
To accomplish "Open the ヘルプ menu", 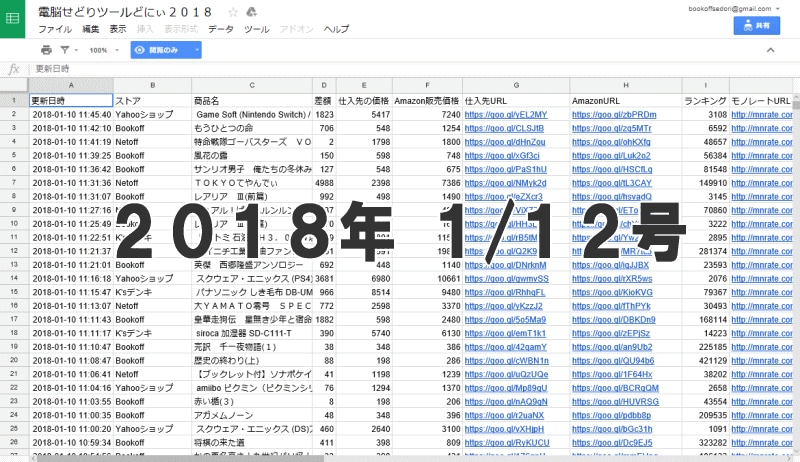I will [336, 29].
